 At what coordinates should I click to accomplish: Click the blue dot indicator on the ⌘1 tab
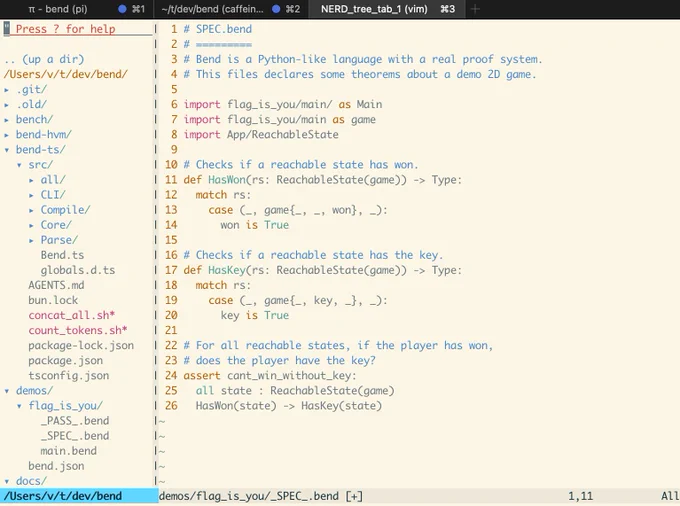pyautogui.click(x=122, y=9)
